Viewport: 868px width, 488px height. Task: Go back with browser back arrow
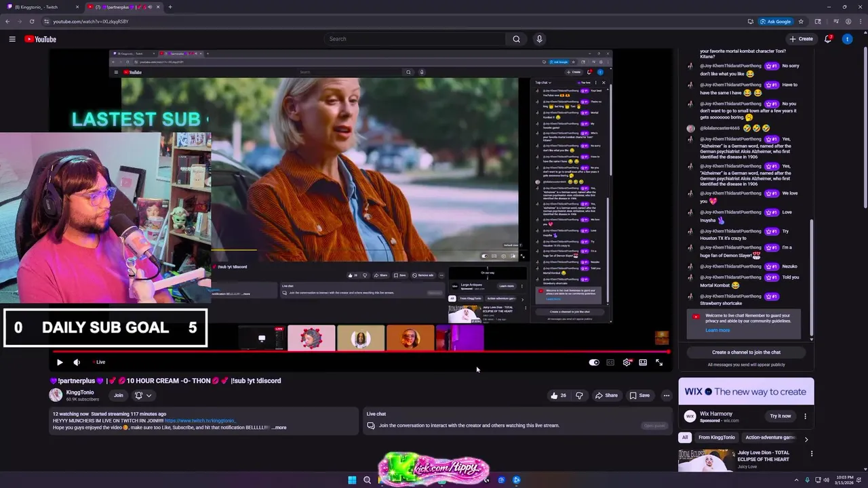point(7,22)
